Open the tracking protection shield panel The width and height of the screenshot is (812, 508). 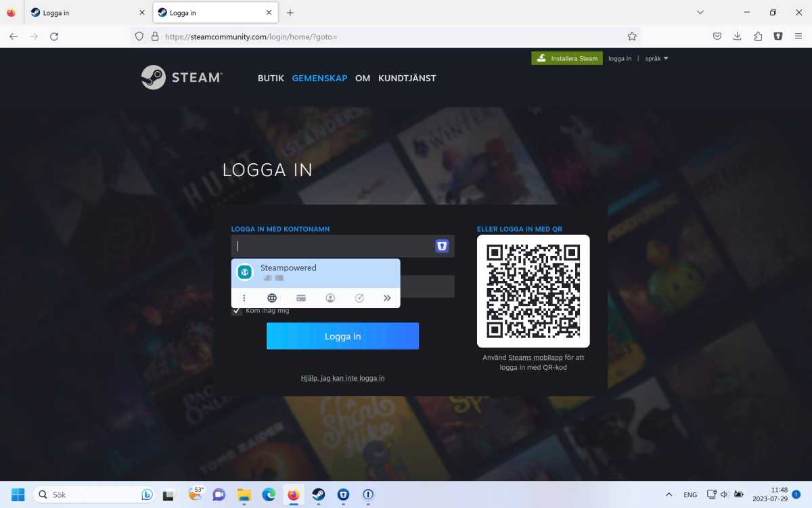click(x=139, y=37)
